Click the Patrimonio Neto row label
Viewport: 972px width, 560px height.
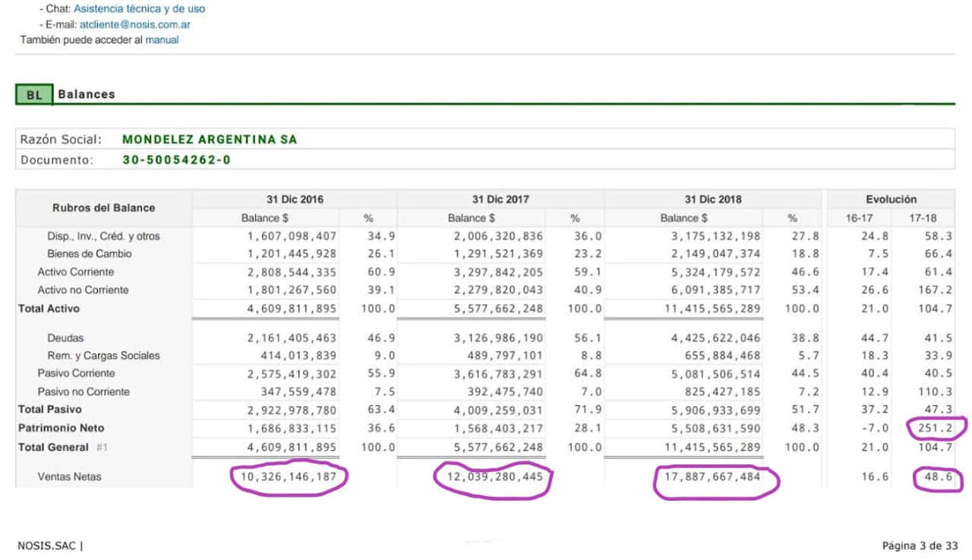coord(62,428)
